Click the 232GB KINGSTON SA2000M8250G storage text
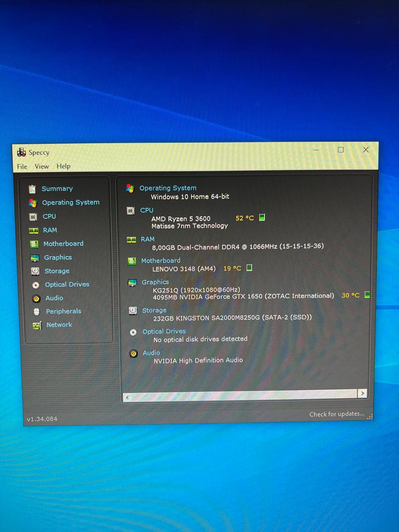The image size is (399, 532). (x=232, y=318)
